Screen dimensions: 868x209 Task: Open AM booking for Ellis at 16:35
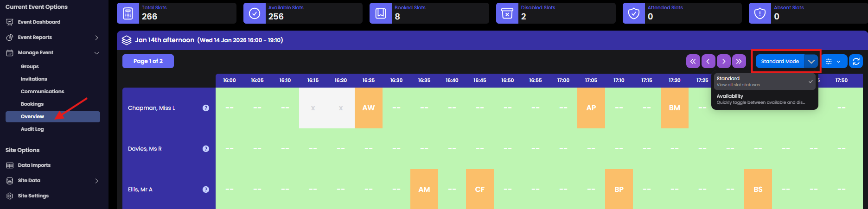click(x=424, y=189)
